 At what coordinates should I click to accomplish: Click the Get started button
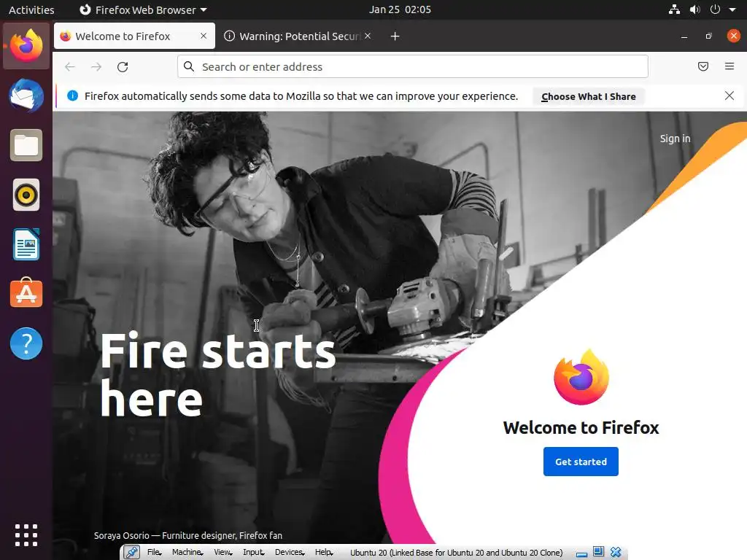(581, 462)
